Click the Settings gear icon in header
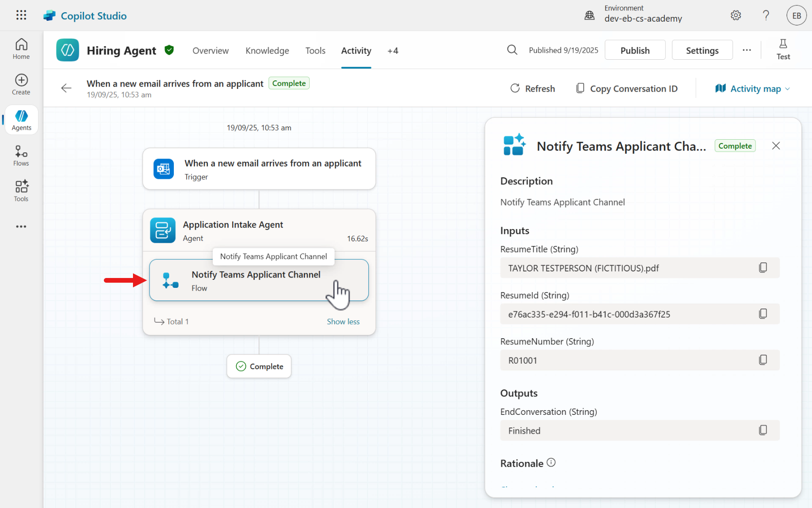Screen dimensions: 812x508 tap(736, 16)
